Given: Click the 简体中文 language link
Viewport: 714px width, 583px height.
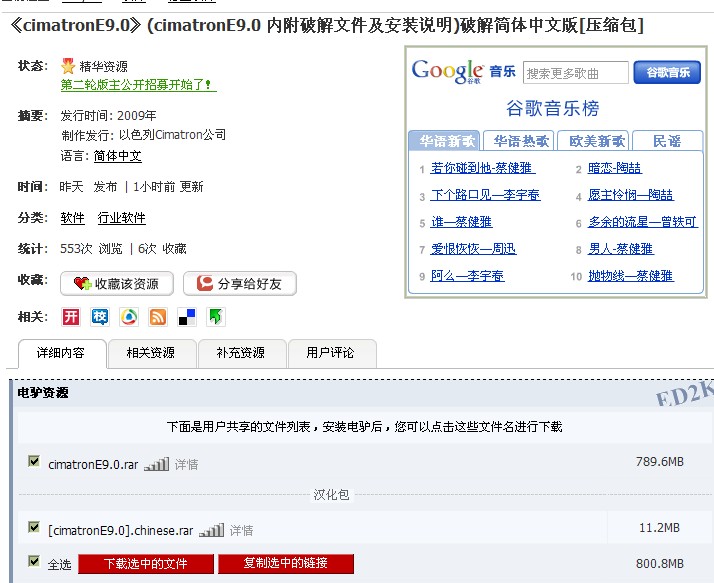Looking at the screenshot, I should click(x=118, y=156).
